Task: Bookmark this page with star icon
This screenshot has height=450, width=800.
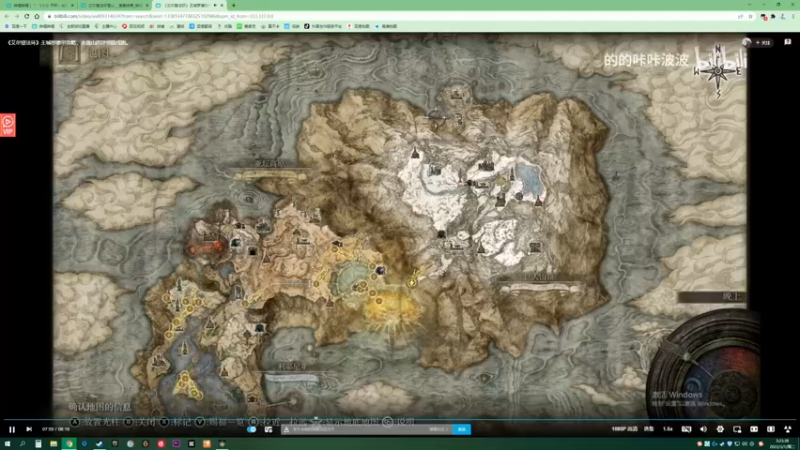Action: coord(750,16)
